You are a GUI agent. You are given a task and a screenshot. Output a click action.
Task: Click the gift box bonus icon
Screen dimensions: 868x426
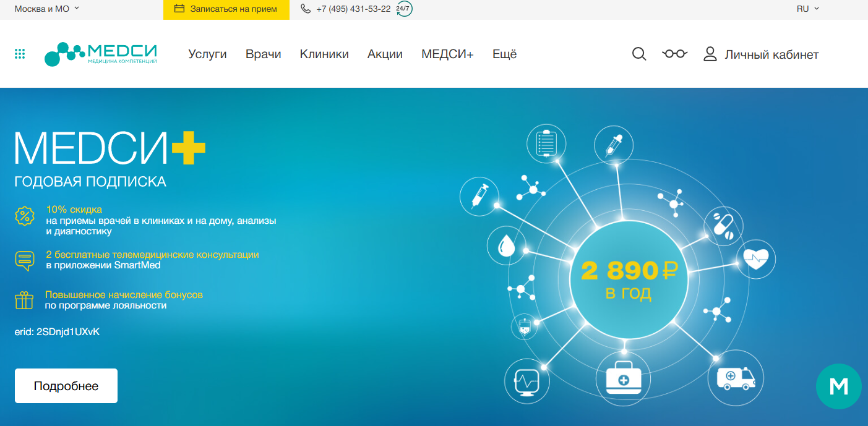click(x=24, y=300)
